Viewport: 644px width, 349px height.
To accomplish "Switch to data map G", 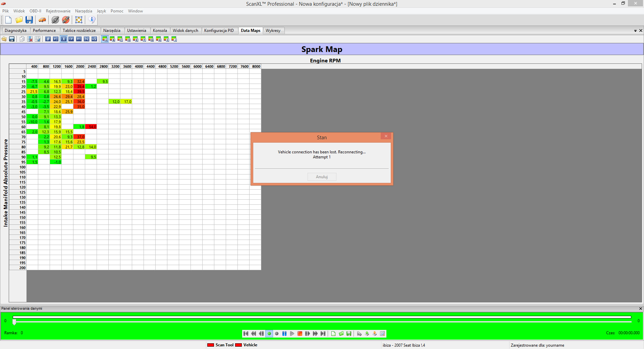I will pyautogui.click(x=151, y=39).
